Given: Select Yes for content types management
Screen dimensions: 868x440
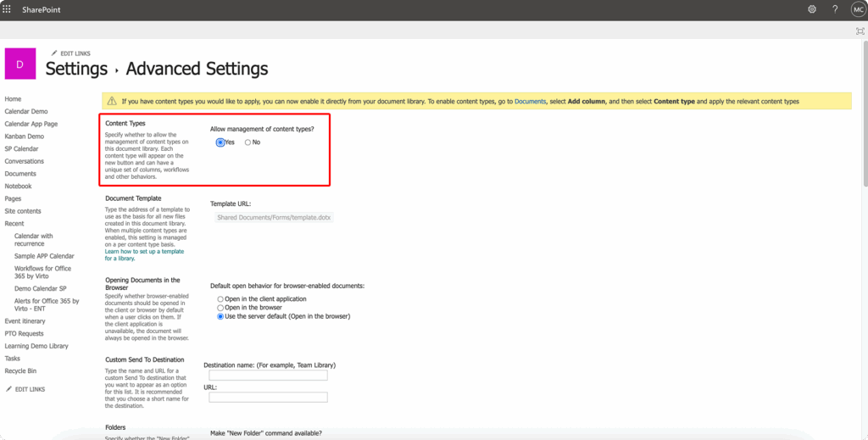Looking at the screenshot, I should click(x=220, y=142).
